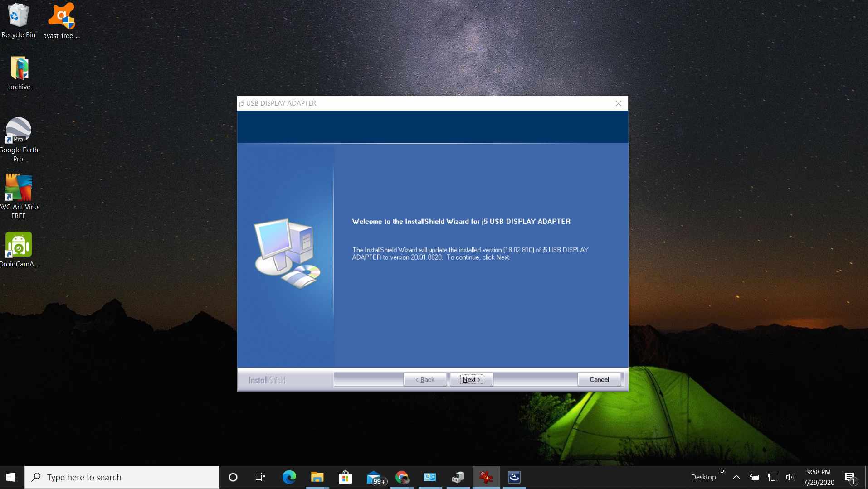Click Next in the InstallShield wizard
Screen dimensions: 868x489
coord(471,380)
